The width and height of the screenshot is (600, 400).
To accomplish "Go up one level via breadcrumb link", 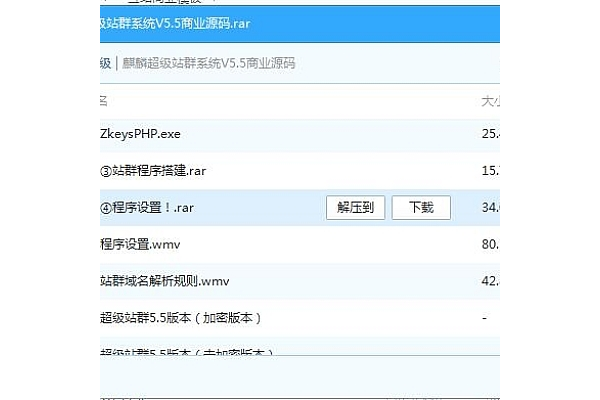I will point(105,63).
